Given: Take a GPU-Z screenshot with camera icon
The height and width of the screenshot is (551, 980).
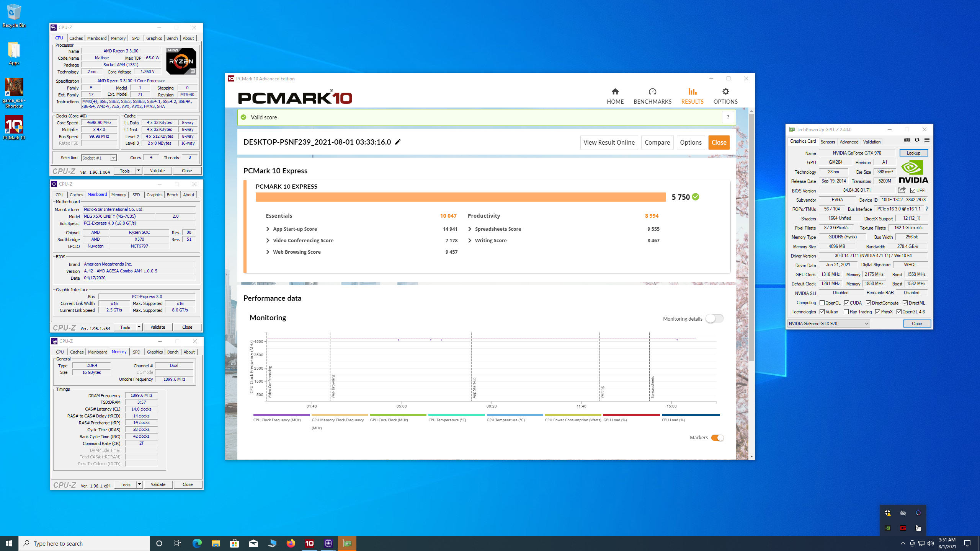Looking at the screenshot, I should [x=907, y=140].
